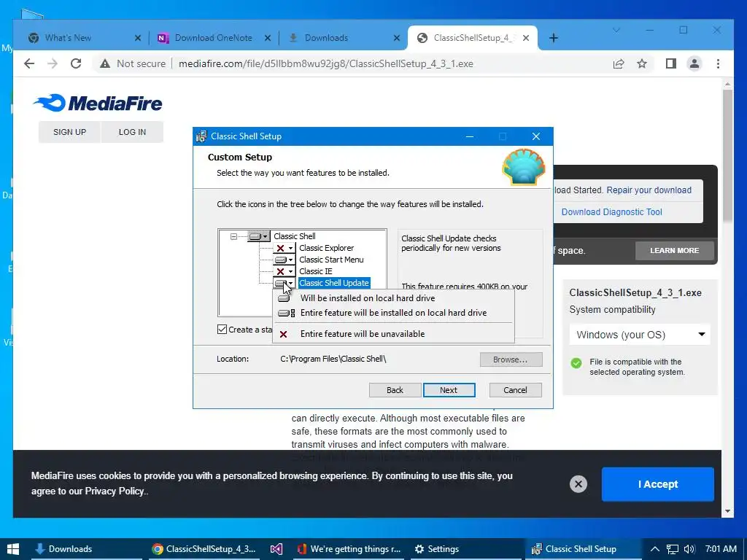The width and height of the screenshot is (747, 560).
Task: Switch to the Downloads browser tab
Action: click(x=343, y=38)
